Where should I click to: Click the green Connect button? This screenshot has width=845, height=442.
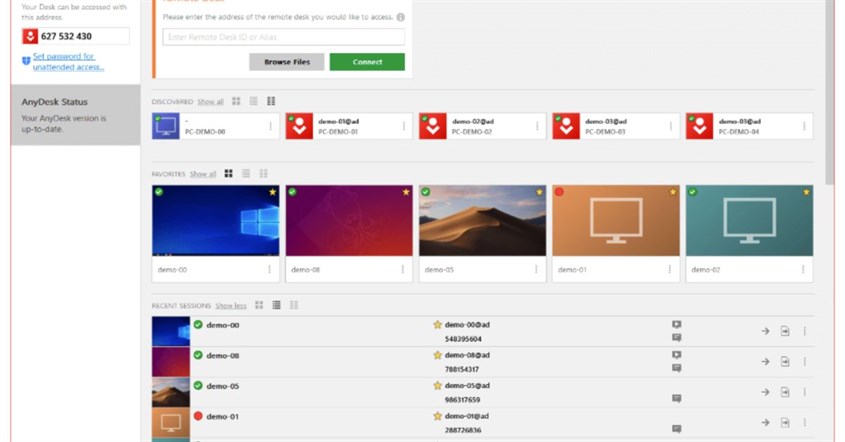click(x=367, y=62)
